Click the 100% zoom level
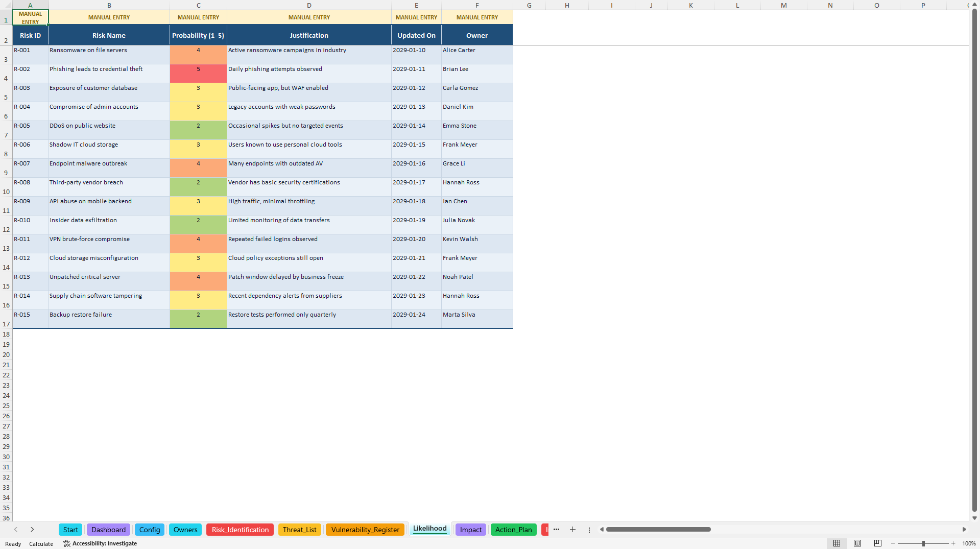This screenshot has height=549, width=980. pos(969,543)
